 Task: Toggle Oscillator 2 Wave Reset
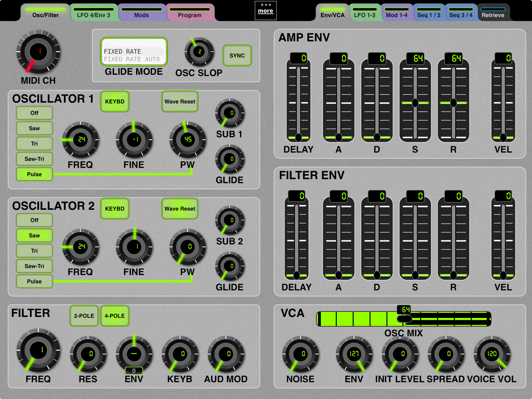click(180, 209)
